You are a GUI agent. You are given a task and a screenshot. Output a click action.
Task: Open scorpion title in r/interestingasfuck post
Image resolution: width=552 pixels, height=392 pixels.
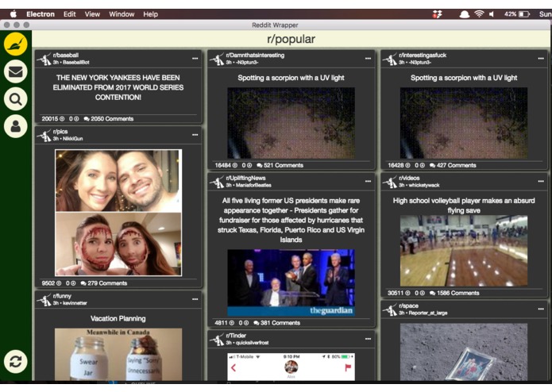(464, 78)
